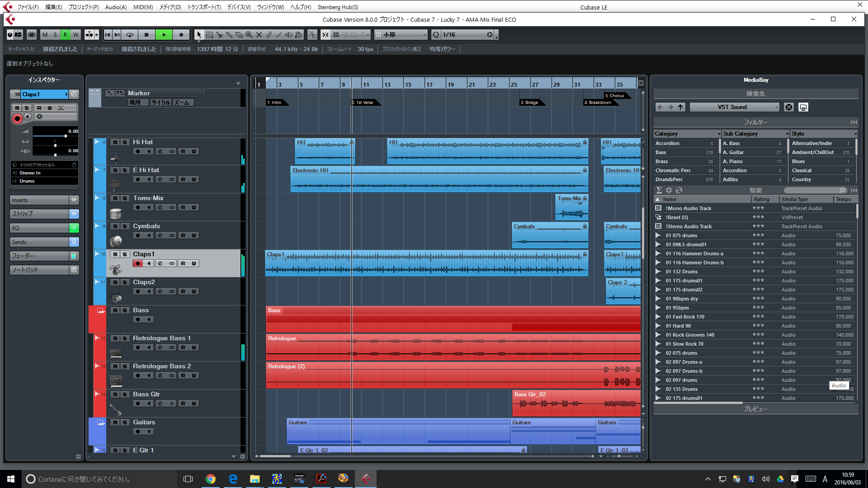Go to next marker in transport

[117, 35]
